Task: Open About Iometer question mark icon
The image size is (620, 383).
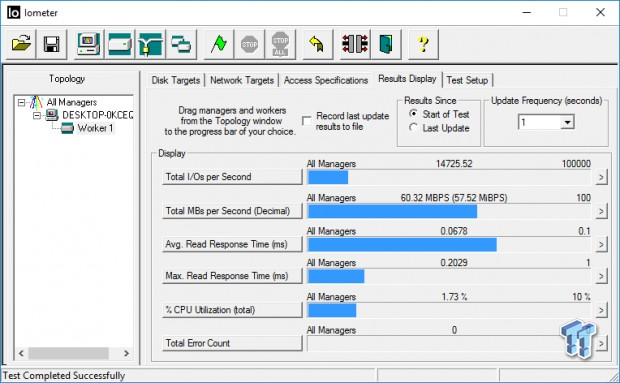Action: pos(423,44)
